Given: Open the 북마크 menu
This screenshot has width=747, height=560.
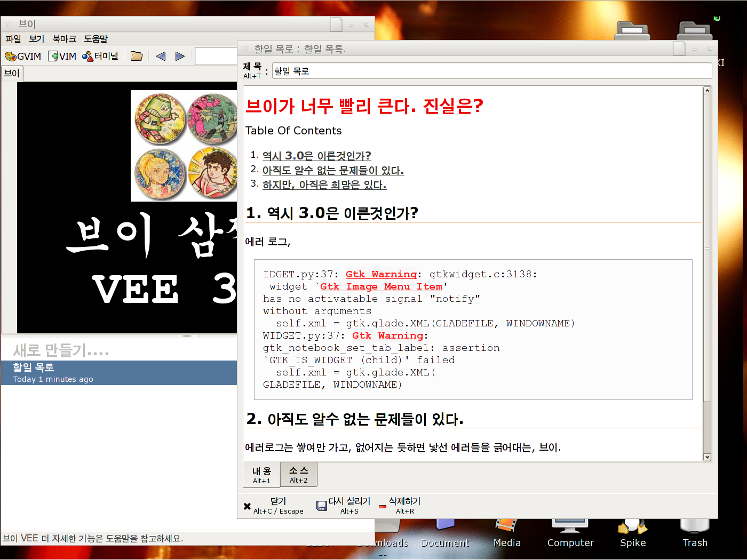Looking at the screenshot, I should (64, 39).
